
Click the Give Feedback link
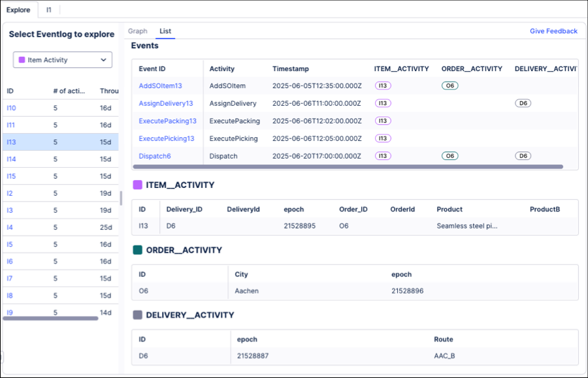tap(553, 31)
